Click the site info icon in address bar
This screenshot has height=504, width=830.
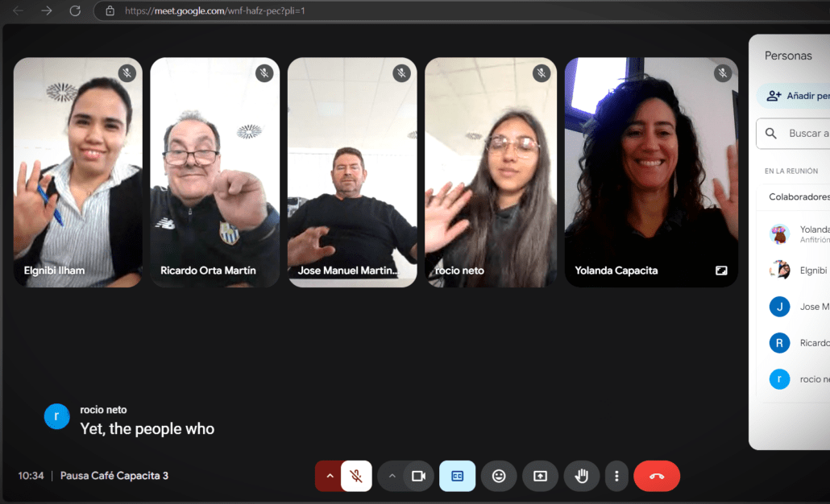[x=110, y=11]
